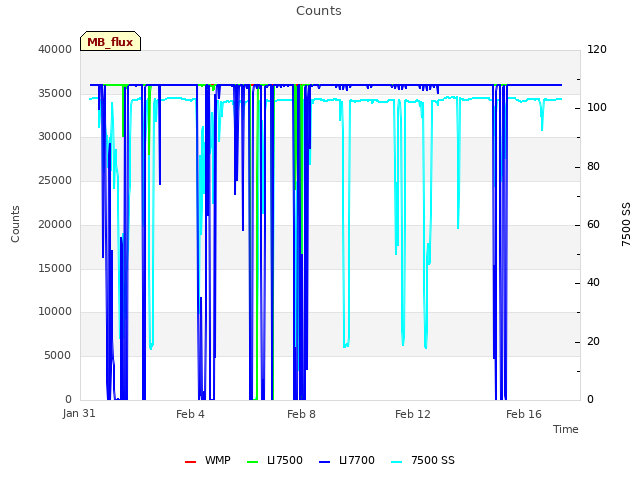Click the red WMP legend color swatch
Viewport: 640px width, 480px height.
tap(191, 462)
